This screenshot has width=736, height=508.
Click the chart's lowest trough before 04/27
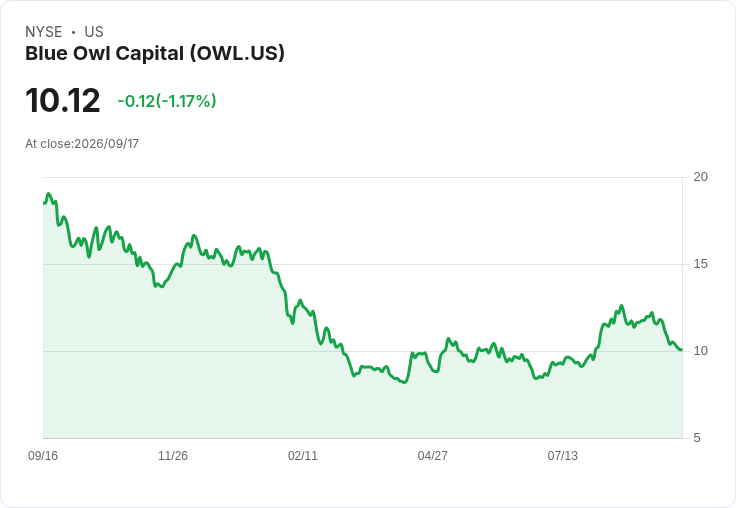405,382
